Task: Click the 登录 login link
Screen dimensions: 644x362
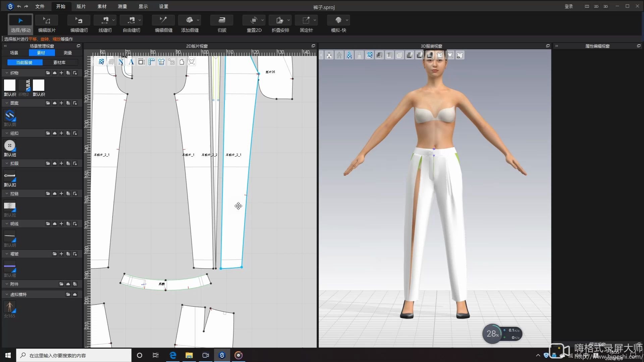Action: click(x=569, y=6)
